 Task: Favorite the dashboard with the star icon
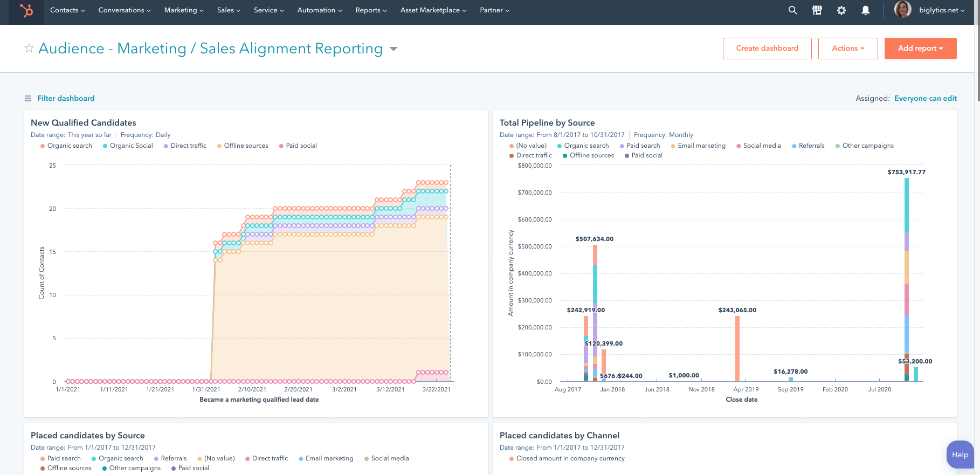point(29,49)
